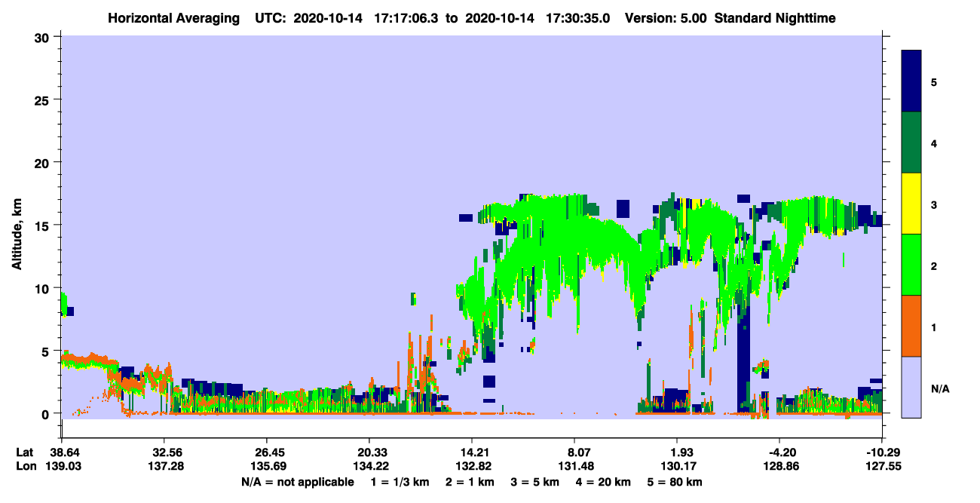Click longitude value 130.17
The height and width of the screenshot is (503, 980).
(677, 467)
